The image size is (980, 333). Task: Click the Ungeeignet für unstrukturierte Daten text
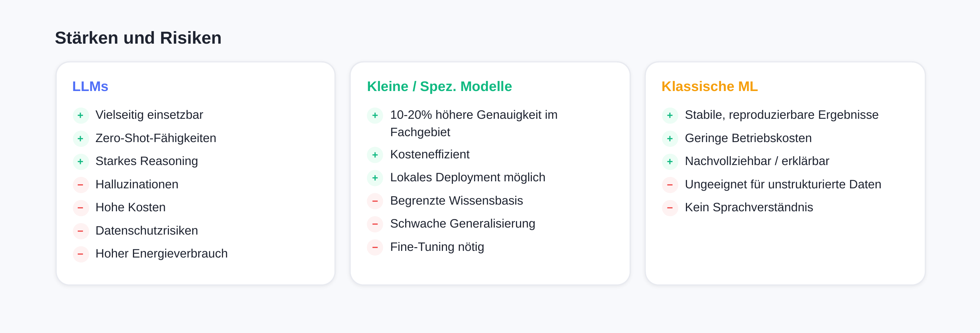point(783,184)
